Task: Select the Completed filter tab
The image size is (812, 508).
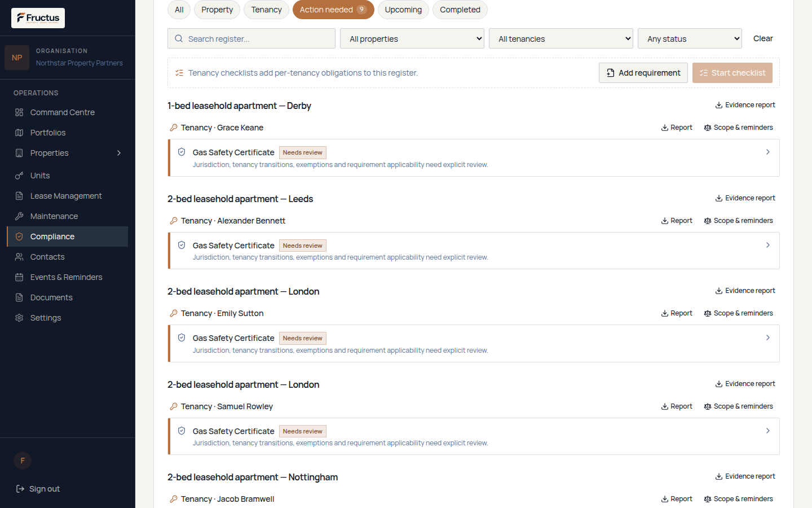Action: point(460,10)
